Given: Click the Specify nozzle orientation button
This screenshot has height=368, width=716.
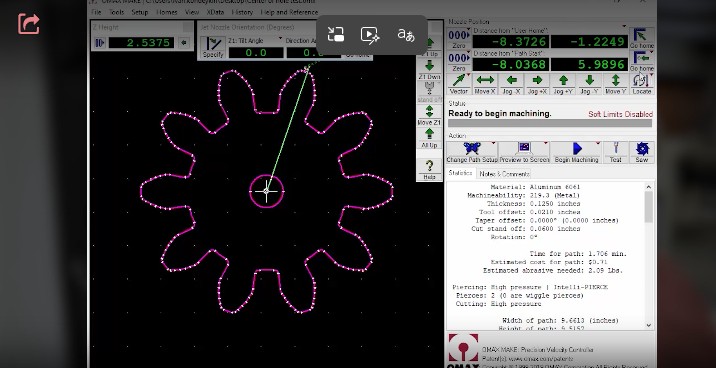Looking at the screenshot, I should coord(213,47).
